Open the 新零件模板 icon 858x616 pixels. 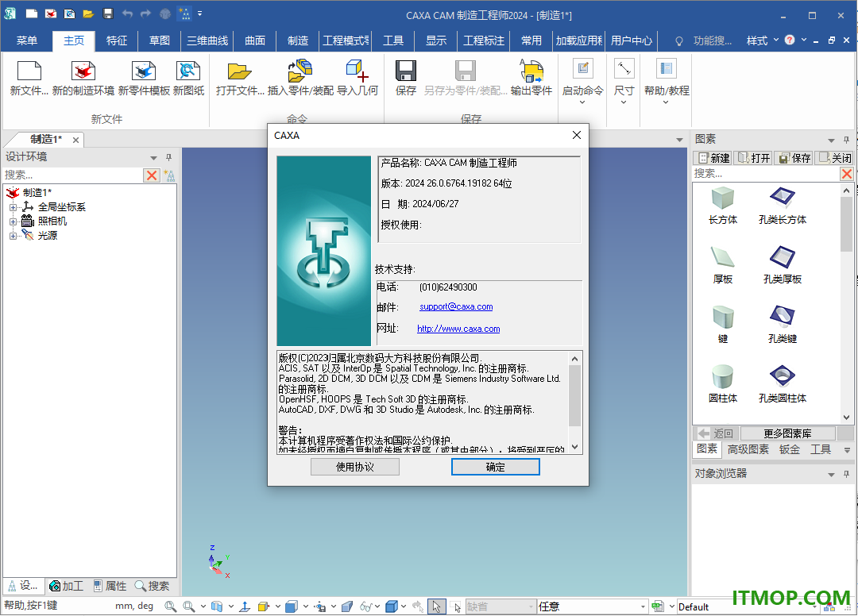pos(144,71)
